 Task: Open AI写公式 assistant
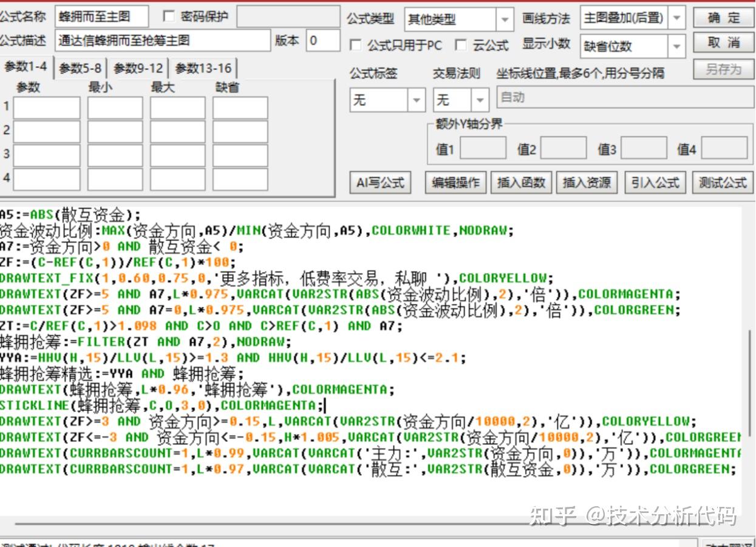[x=381, y=182]
